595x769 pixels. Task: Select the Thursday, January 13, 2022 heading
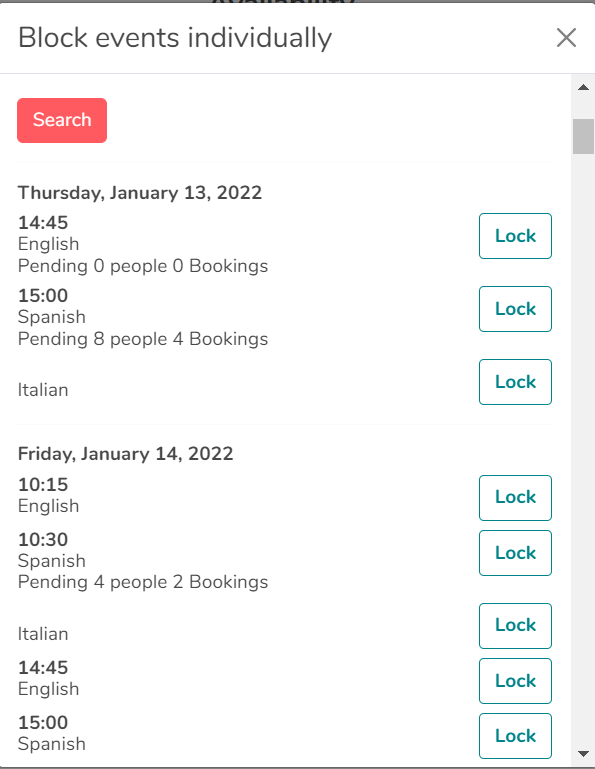click(140, 193)
